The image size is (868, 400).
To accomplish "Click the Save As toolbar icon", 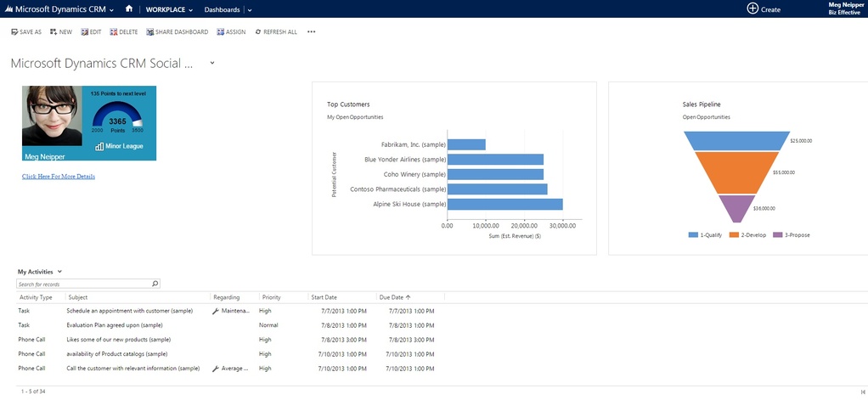I will (14, 32).
